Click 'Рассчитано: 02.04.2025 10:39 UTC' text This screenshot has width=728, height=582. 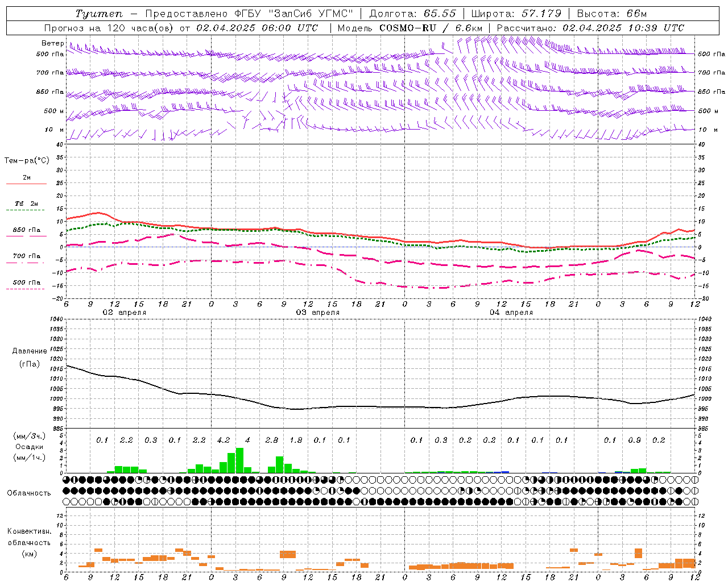(590, 28)
